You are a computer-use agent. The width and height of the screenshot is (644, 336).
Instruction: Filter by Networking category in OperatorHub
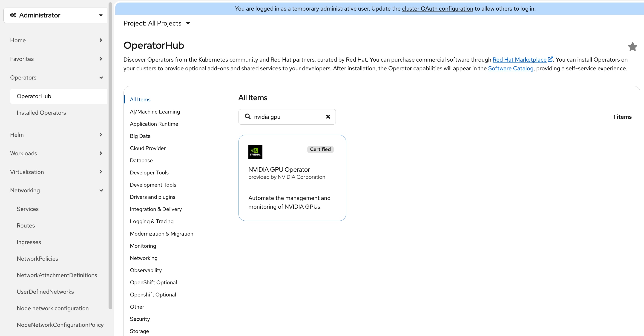click(x=144, y=258)
